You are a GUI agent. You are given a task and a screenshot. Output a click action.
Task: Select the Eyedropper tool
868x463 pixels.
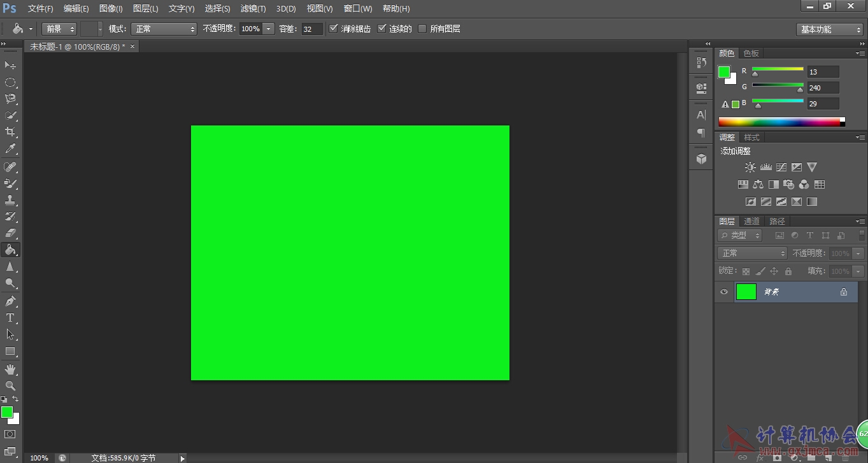[x=10, y=148]
